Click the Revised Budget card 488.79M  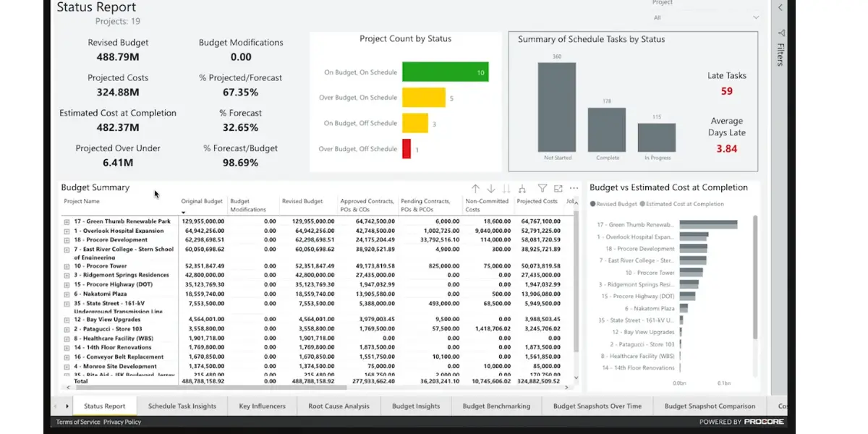click(x=118, y=57)
